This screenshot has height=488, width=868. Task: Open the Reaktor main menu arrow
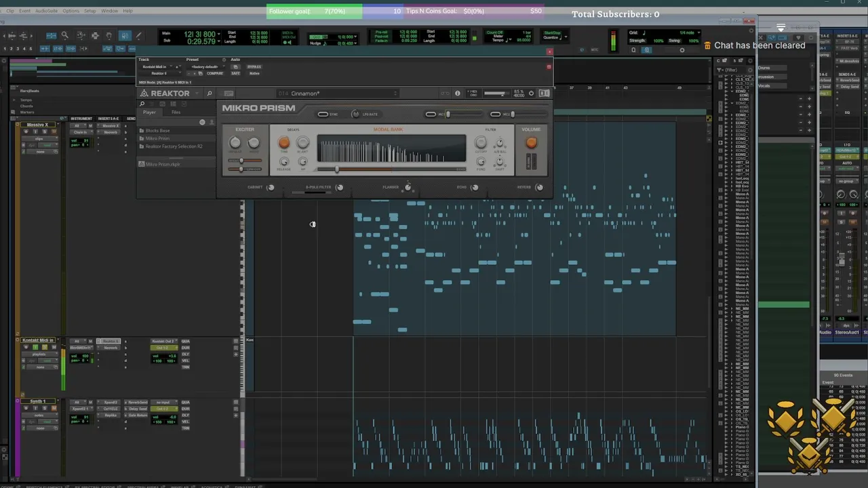click(x=197, y=94)
